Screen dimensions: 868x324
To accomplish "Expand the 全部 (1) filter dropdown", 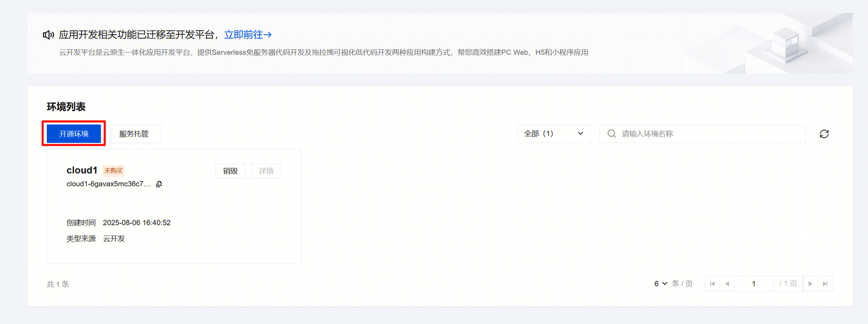I will coord(554,134).
